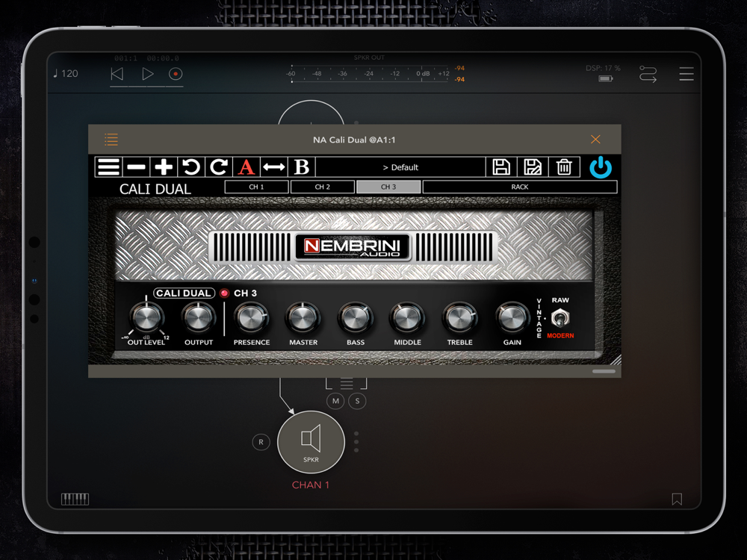Viewport: 747px width, 560px height.
Task: Copy A to B with arrow icon
Action: (x=274, y=167)
